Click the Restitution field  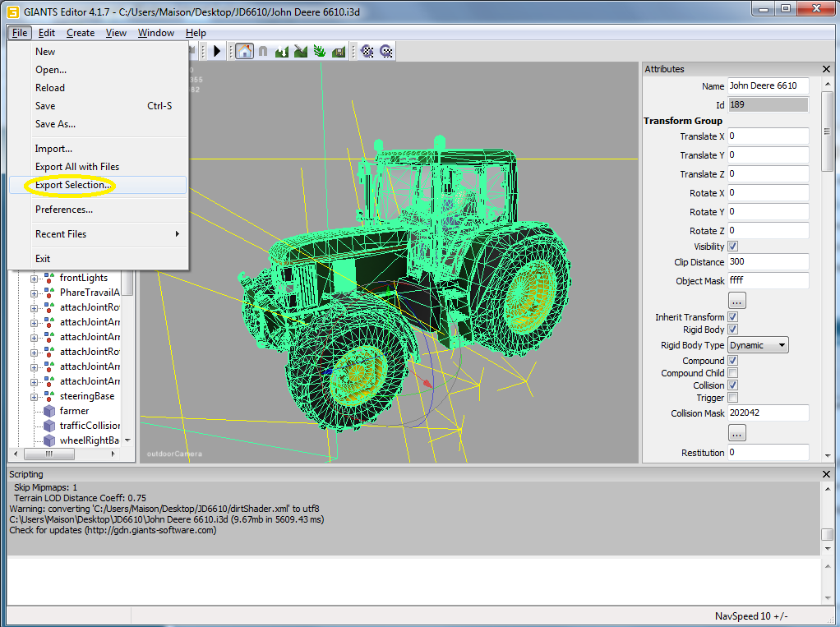[x=768, y=453]
